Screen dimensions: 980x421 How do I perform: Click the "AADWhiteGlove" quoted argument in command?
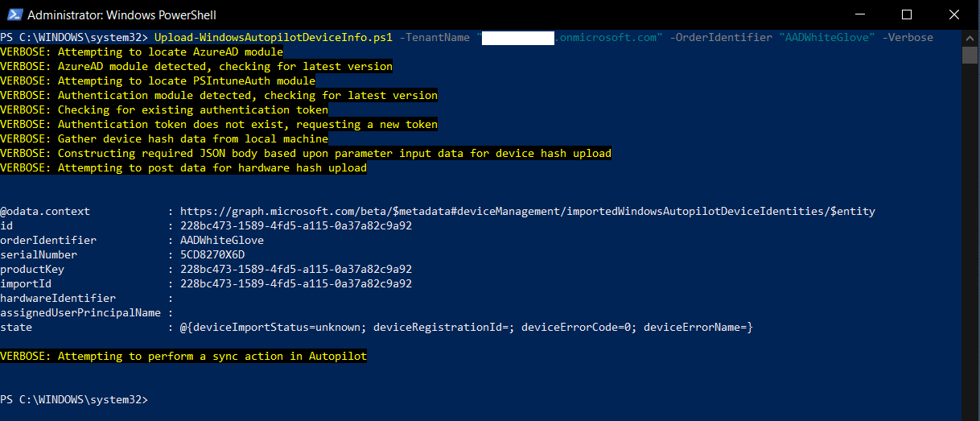click(826, 37)
